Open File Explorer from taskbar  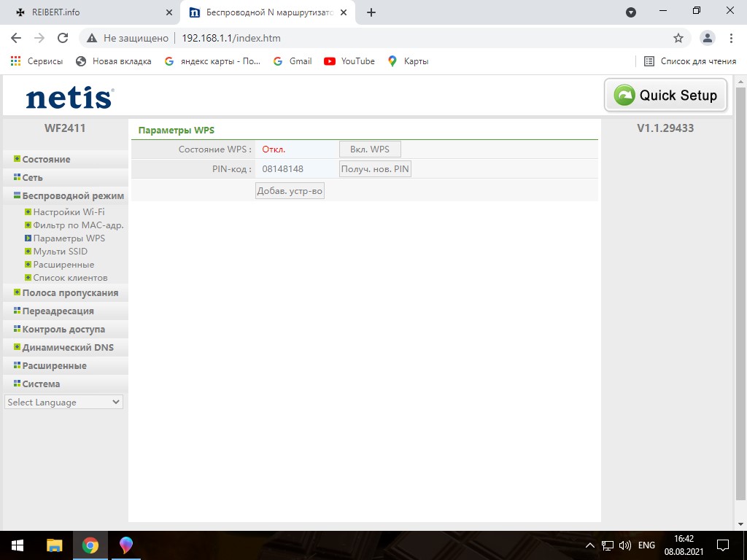click(x=54, y=545)
